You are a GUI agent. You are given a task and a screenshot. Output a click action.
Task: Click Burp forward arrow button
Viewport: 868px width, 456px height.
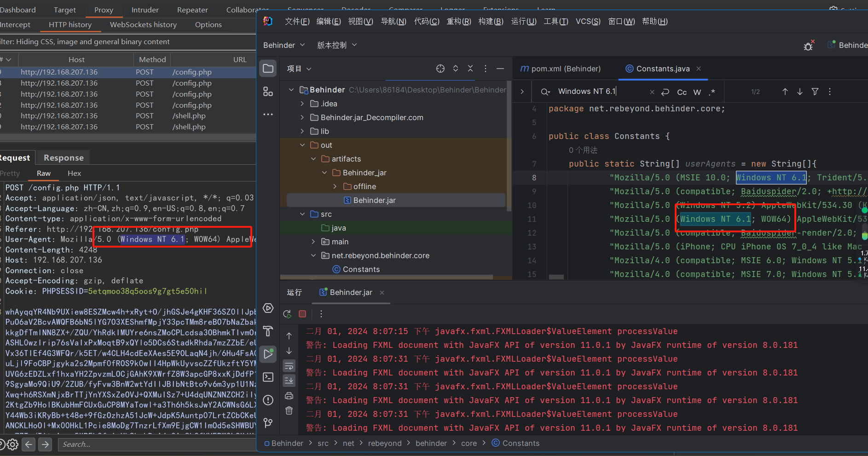[45, 444]
